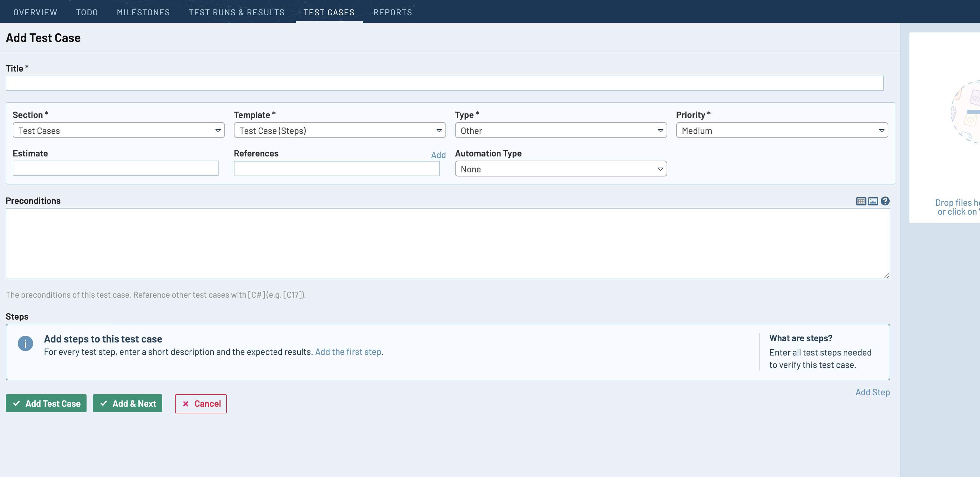
Task: Click the green Add Test Case button
Action: pyautogui.click(x=46, y=403)
